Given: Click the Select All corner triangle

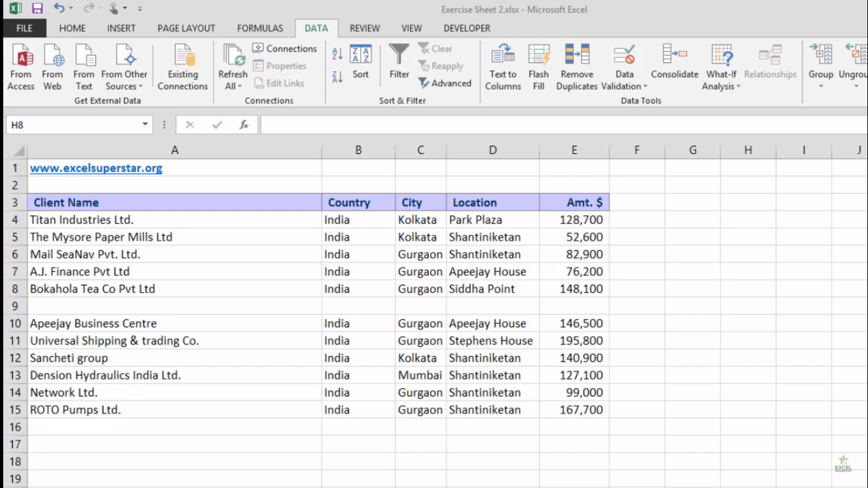Looking at the screenshot, I should point(18,151).
